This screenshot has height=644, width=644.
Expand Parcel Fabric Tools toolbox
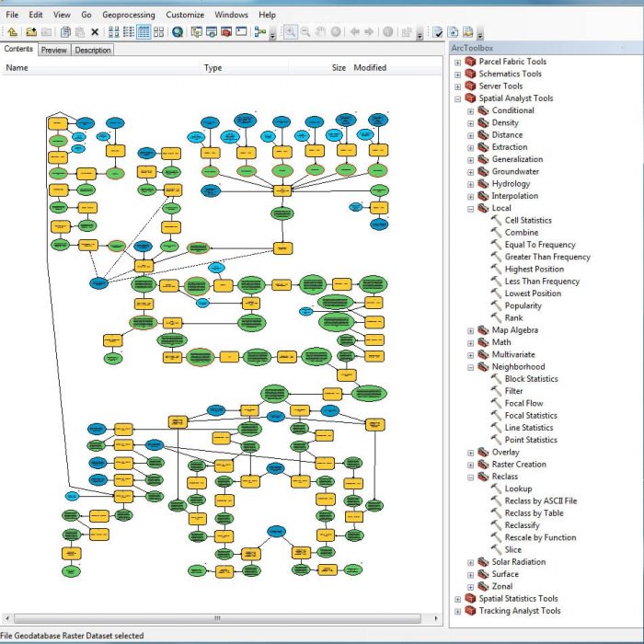coord(457,63)
